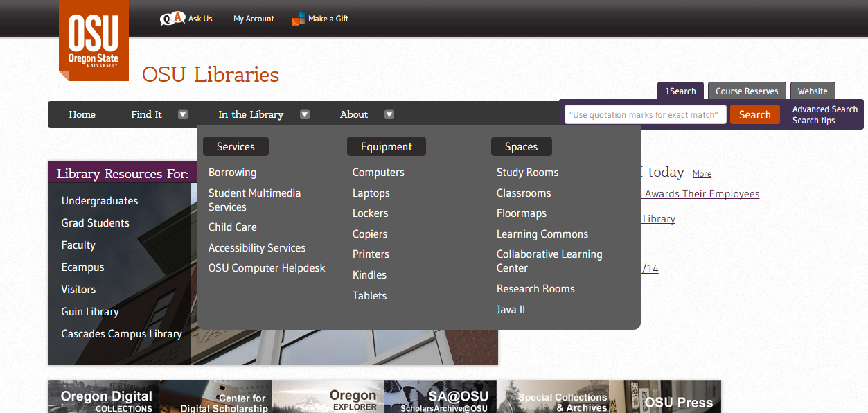Expand the About dropdown arrow
The image size is (868, 413).
(389, 114)
